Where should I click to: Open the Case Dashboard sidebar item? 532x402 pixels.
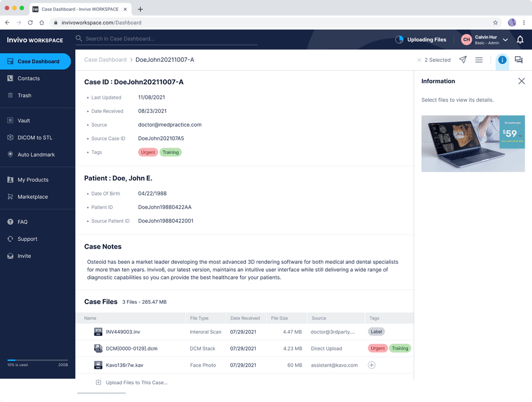[x=35, y=61]
